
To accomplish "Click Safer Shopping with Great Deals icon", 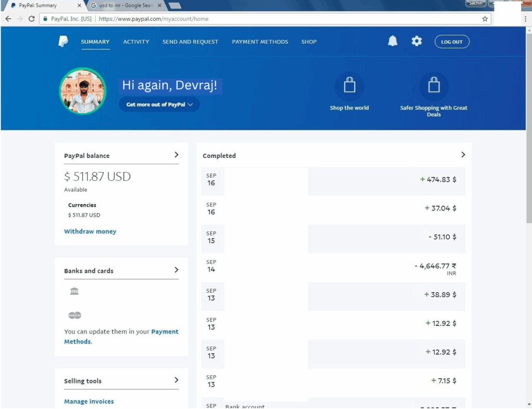I will [433, 86].
